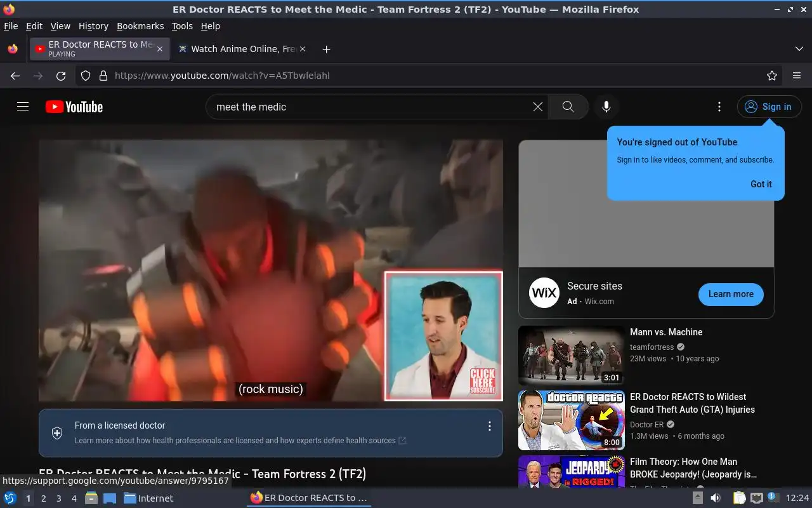Open the file manager drawer icon in taskbar
Image resolution: width=812 pixels, height=508 pixels.
point(91,498)
